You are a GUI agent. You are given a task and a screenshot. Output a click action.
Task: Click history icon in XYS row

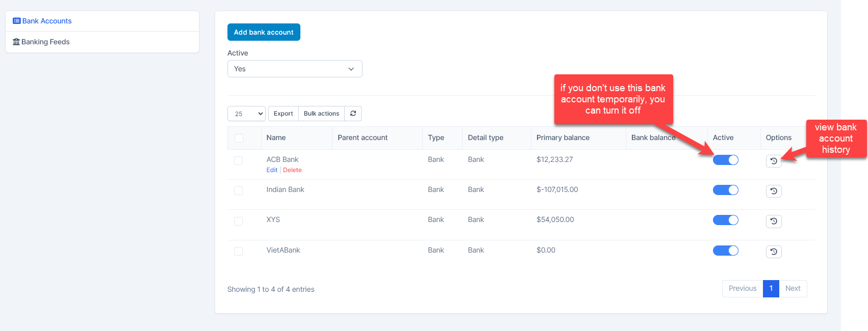pyautogui.click(x=773, y=221)
